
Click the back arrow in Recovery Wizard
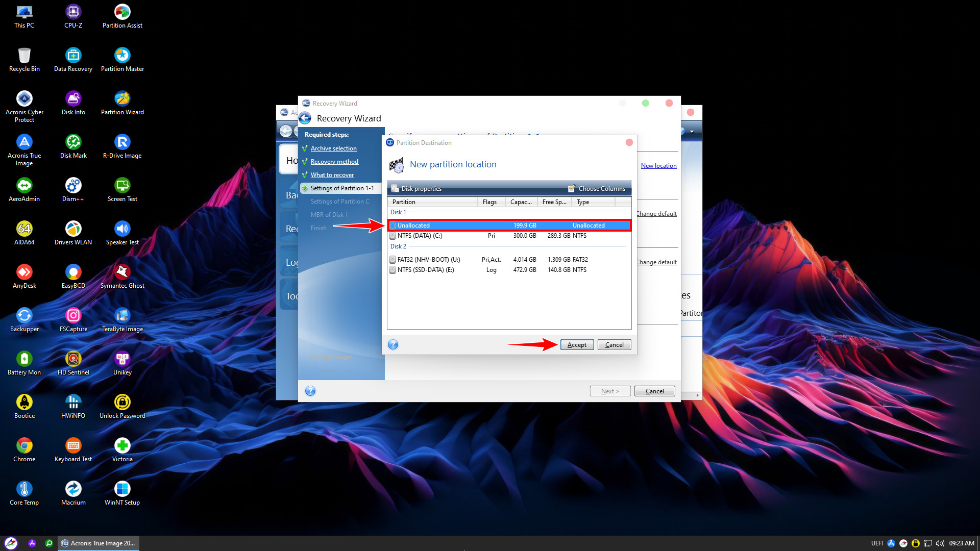(x=305, y=118)
